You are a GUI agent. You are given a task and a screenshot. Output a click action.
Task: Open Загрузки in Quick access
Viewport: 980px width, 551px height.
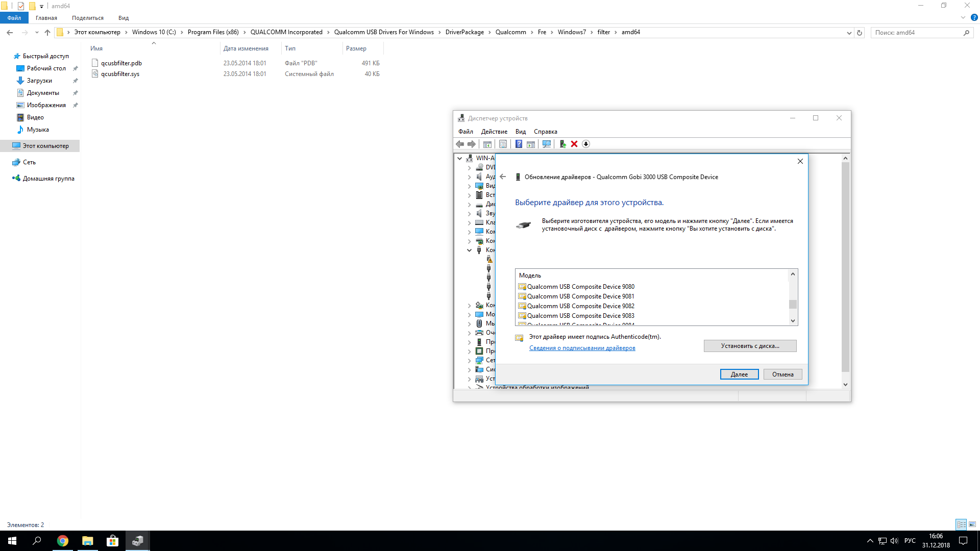pos(39,81)
